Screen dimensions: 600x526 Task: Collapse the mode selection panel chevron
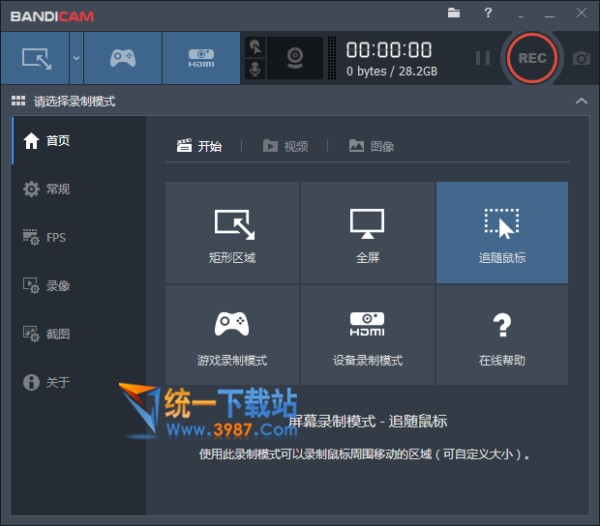(582, 101)
